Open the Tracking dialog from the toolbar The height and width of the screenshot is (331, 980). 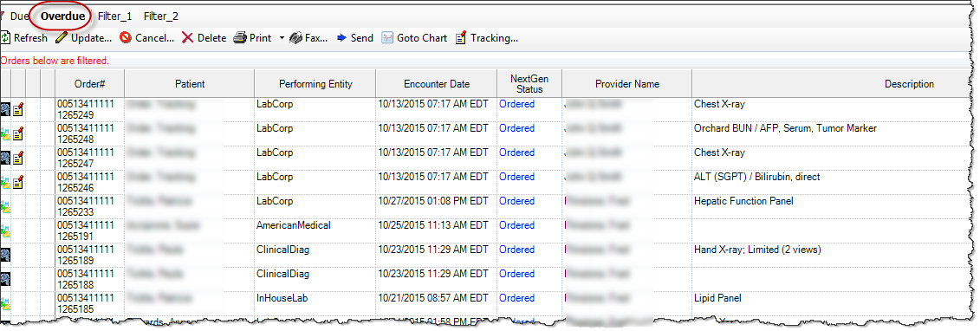point(488,38)
